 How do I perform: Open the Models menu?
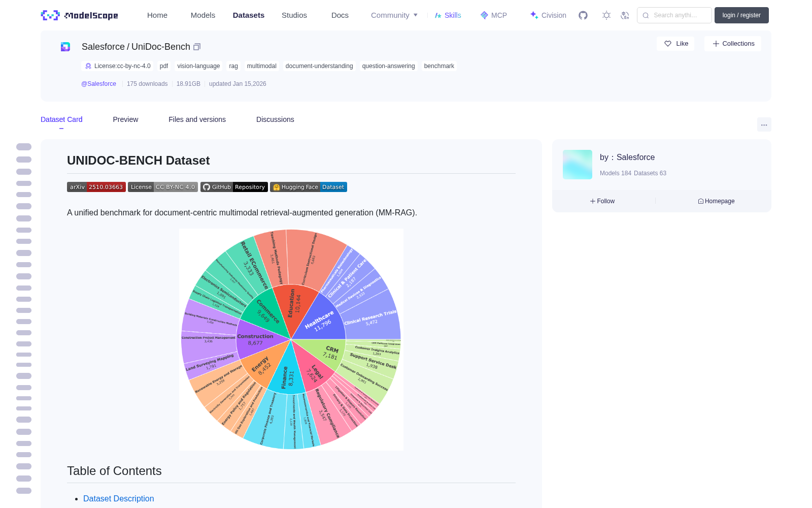[203, 15]
